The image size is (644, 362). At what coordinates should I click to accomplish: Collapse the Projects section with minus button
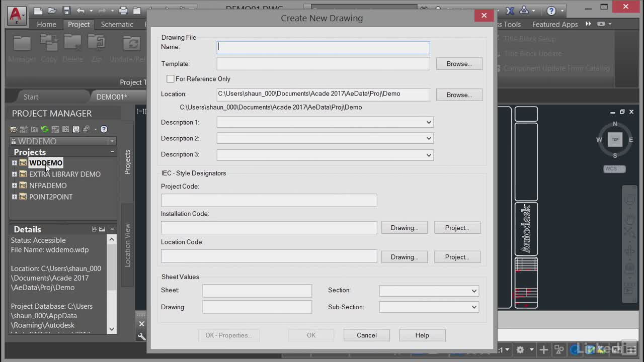click(112, 152)
